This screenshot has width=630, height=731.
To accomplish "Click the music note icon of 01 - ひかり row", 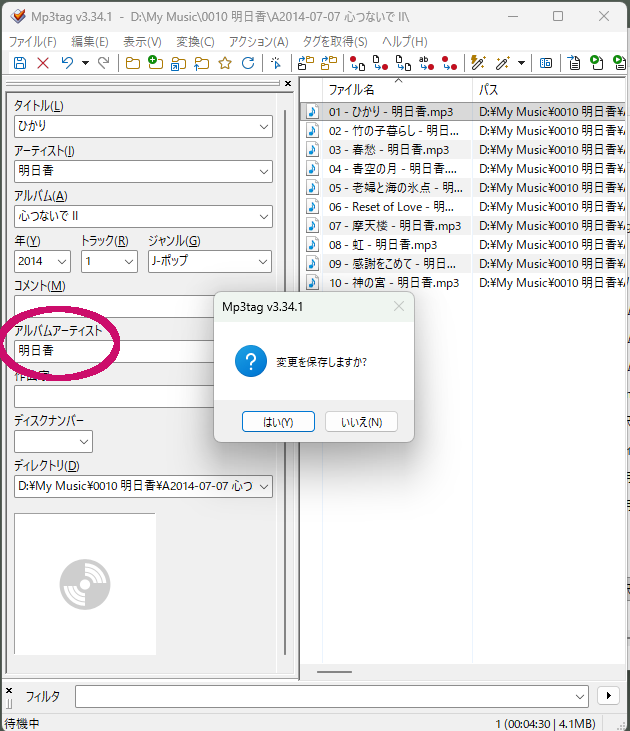I will click(312, 111).
